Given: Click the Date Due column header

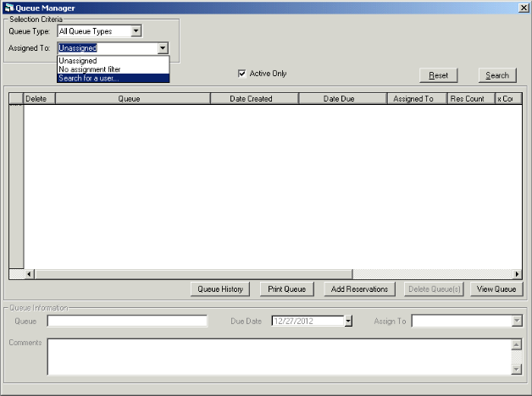Looking at the screenshot, I should click(343, 98).
